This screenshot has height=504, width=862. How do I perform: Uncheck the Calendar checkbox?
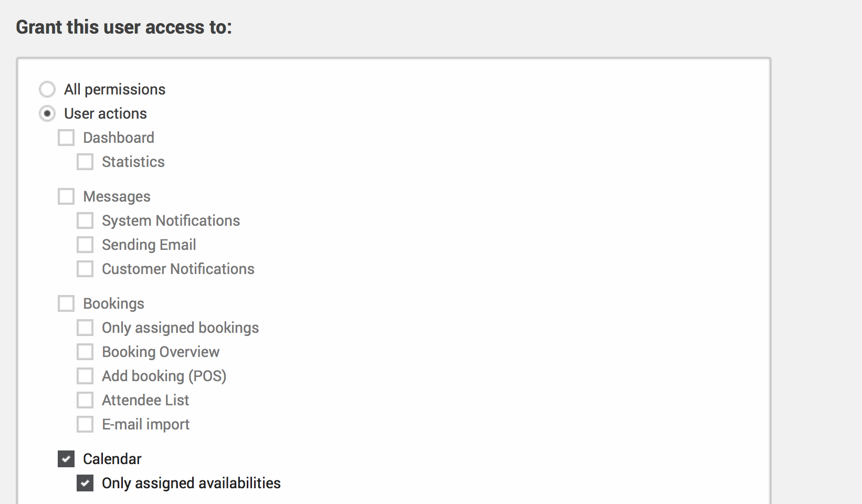pos(66,459)
